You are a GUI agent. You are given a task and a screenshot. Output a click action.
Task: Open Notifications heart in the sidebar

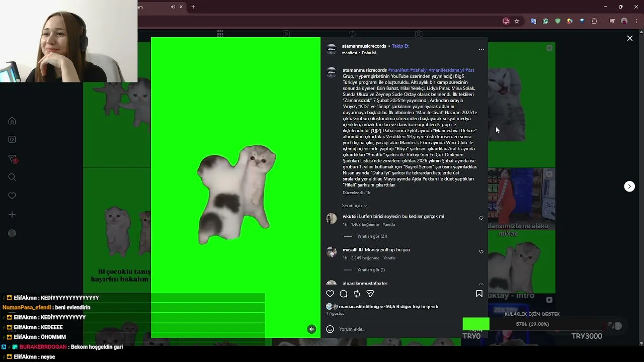pyautogui.click(x=12, y=196)
